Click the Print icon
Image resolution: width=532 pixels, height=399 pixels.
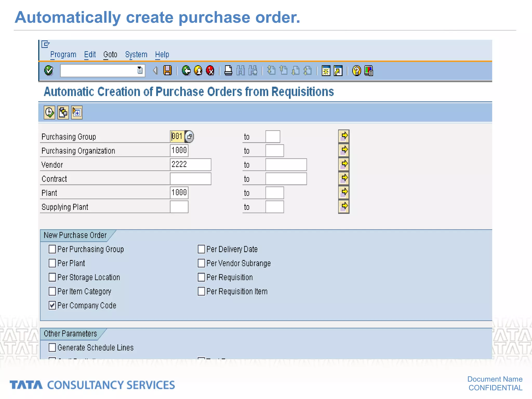[228, 70]
